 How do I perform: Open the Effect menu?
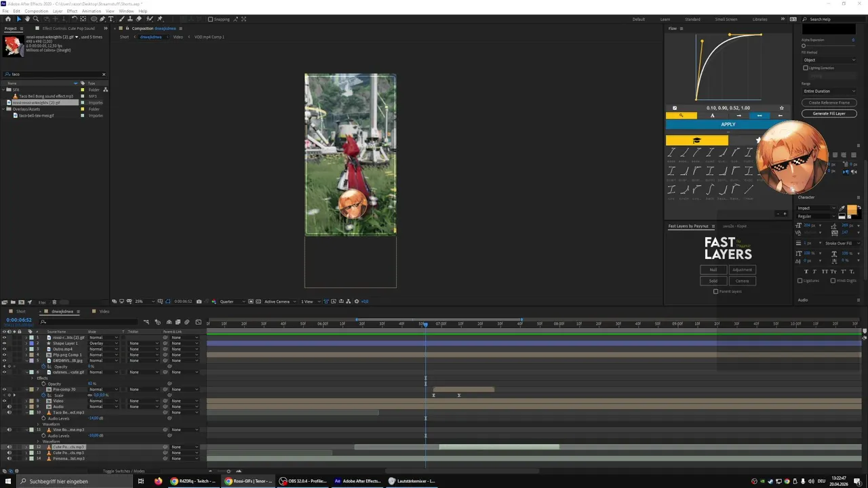(x=72, y=11)
